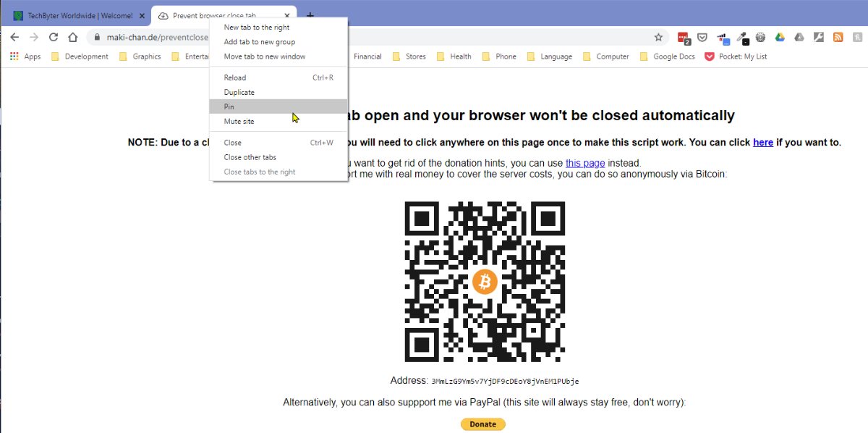Image resolution: width=868 pixels, height=433 pixels.
Task: Open the orange RSS feed extension
Action: click(x=838, y=37)
